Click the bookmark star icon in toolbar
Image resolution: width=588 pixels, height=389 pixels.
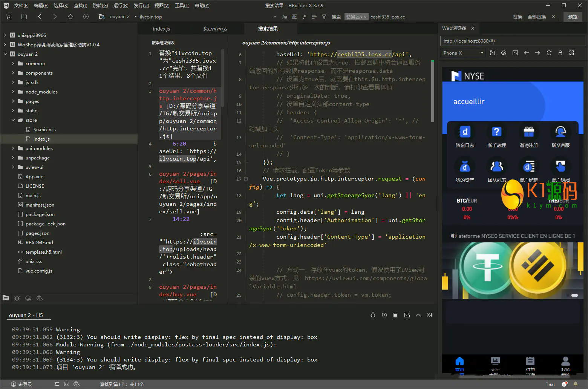coord(70,17)
